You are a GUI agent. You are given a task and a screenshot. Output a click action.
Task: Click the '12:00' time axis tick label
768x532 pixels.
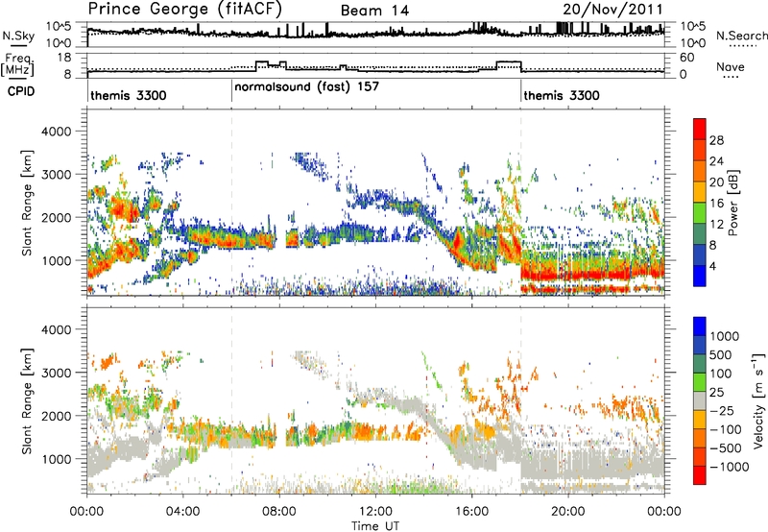375,512
